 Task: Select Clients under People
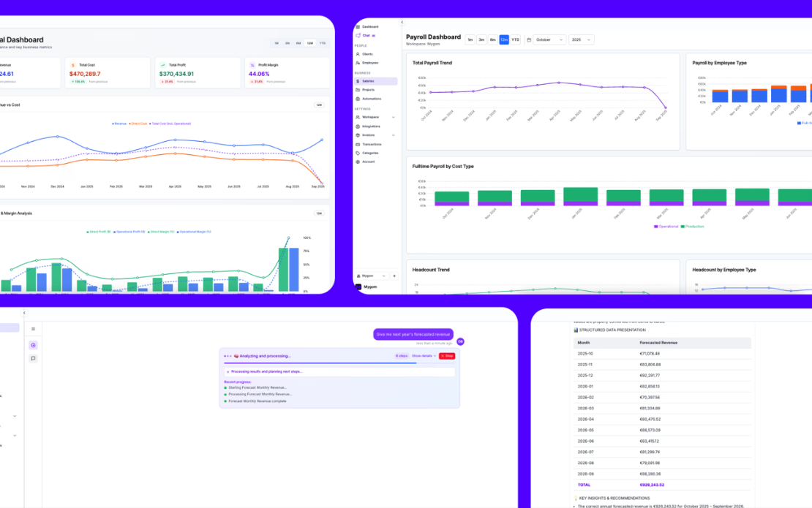(368, 54)
